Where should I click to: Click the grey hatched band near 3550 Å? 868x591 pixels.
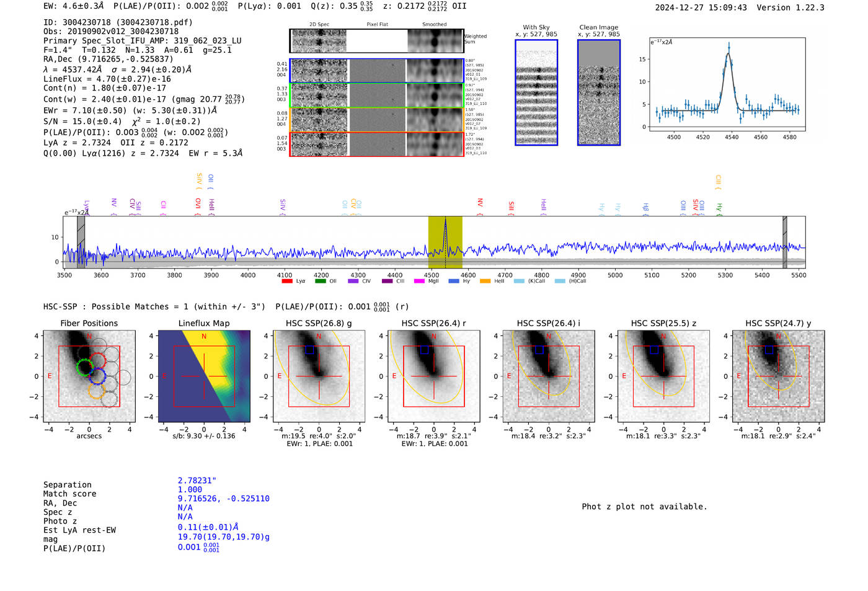pyautogui.click(x=81, y=242)
